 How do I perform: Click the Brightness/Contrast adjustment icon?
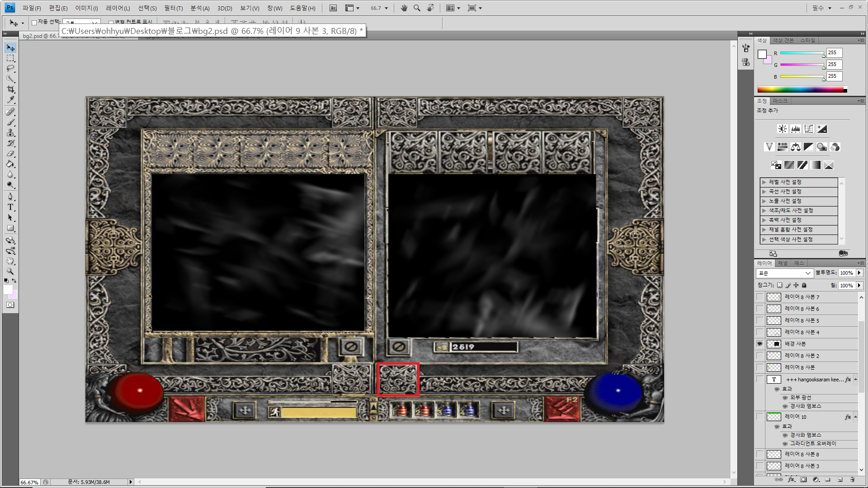[782, 129]
